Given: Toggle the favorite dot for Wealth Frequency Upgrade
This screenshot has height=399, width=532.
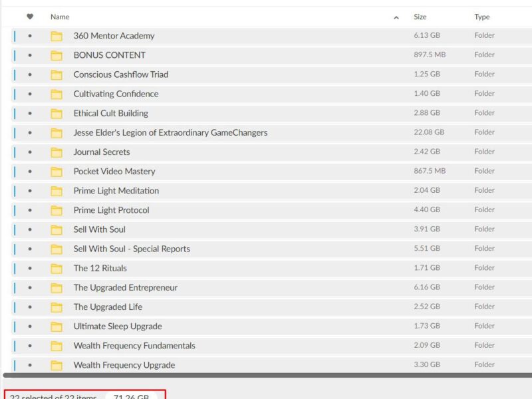Looking at the screenshot, I should pos(30,365).
